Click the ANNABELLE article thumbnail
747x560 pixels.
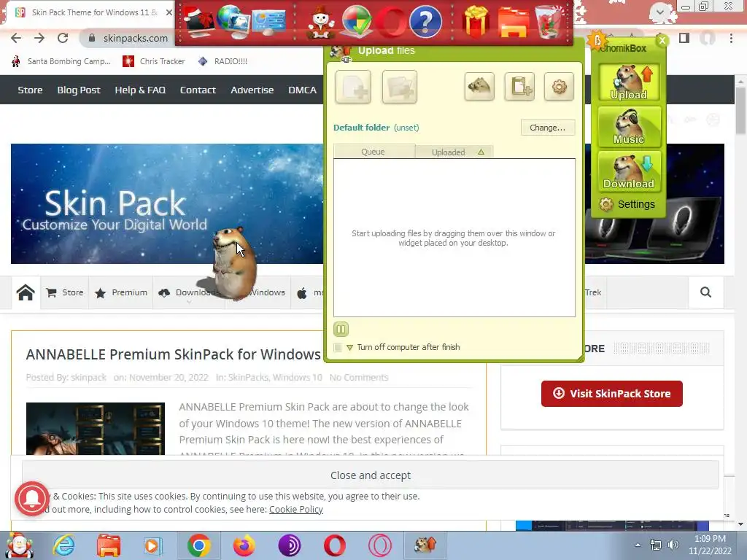pyautogui.click(x=96, y=429)
